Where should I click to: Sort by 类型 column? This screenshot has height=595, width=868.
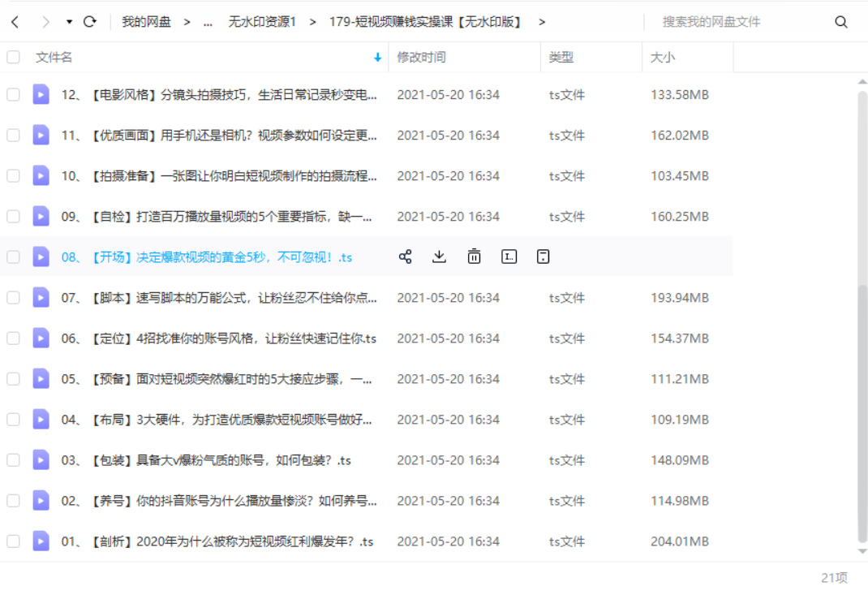click(x=561, y=57)
